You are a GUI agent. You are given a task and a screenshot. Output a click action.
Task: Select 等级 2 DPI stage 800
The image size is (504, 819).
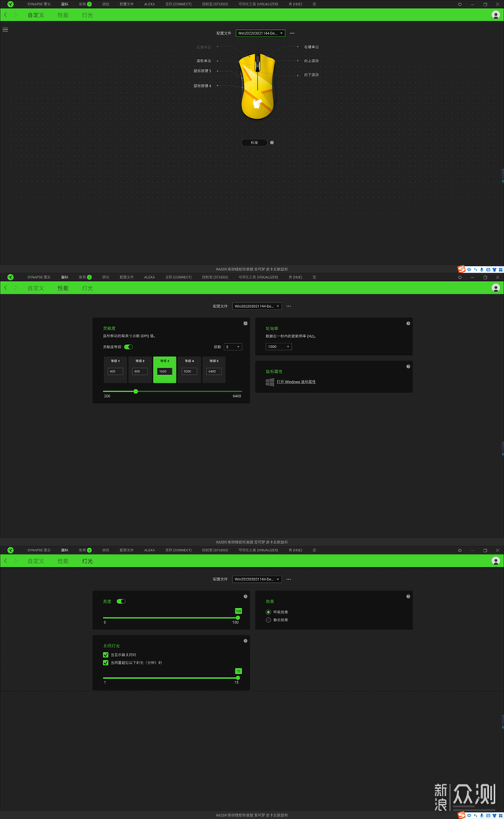(140, 370)
